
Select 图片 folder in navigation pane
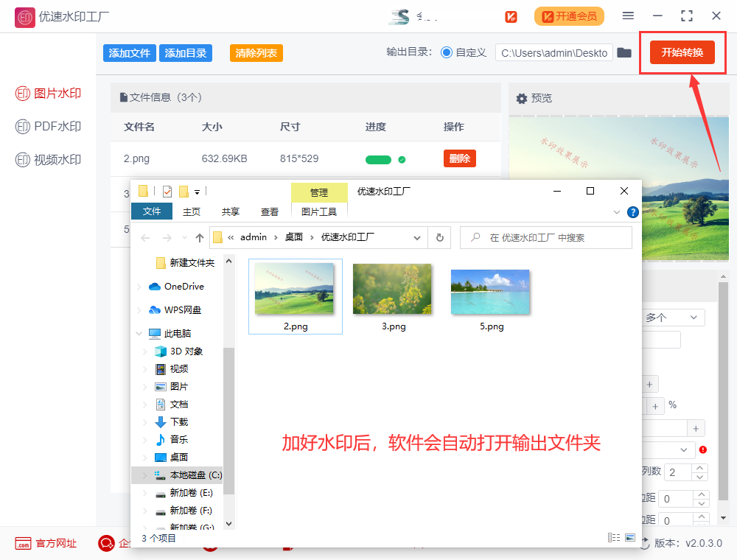tap(172, 387)
